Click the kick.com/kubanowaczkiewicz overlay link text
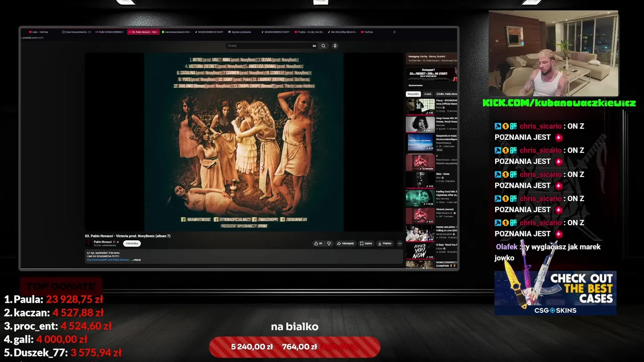 pos(559,103)
